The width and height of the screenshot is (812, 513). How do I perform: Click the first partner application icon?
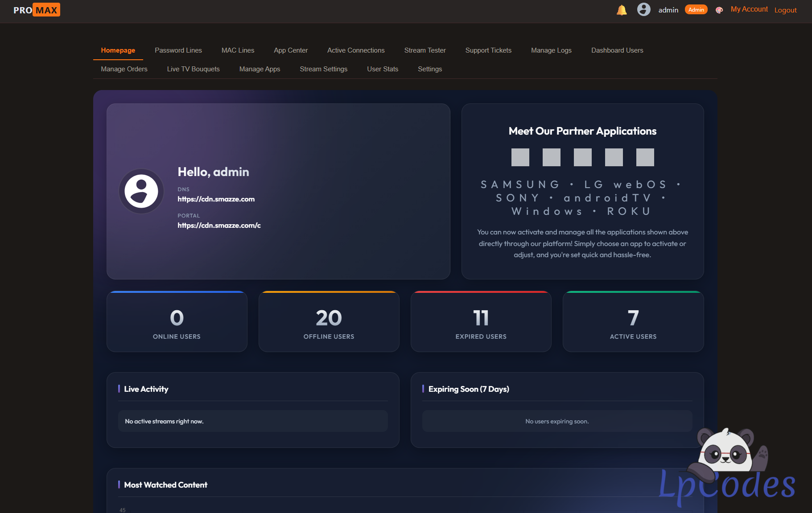pyautogui.click(x=520, y=157)
